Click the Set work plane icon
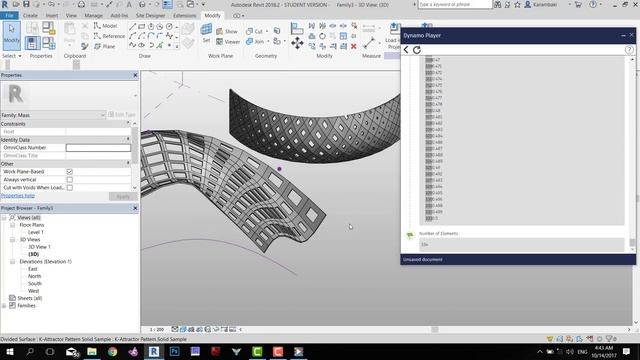 pyautogui.click(x=206, y=33)
